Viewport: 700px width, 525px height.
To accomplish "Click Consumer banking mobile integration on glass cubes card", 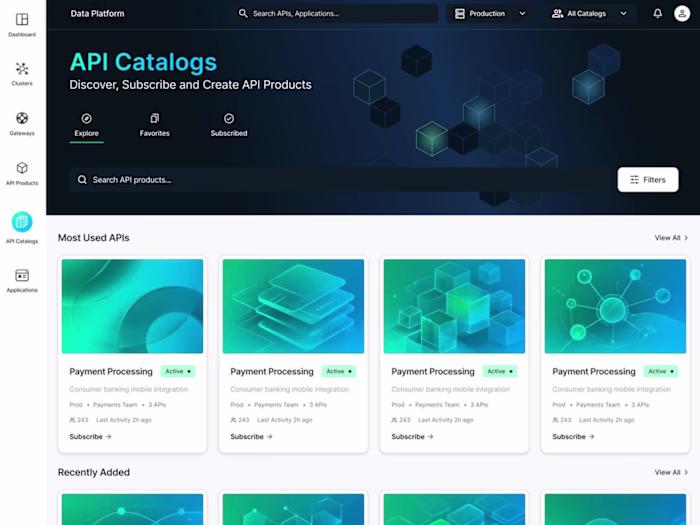I will click(450, 389).
